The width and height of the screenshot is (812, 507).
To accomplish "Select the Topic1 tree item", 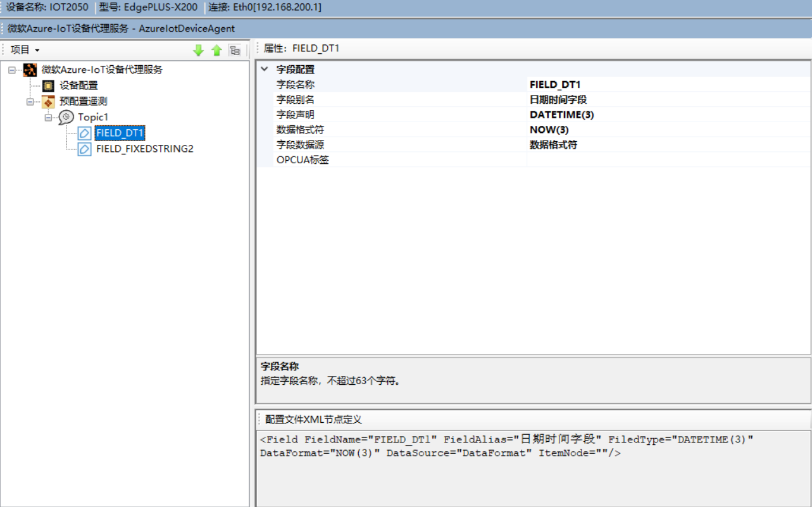I will 93,117.
